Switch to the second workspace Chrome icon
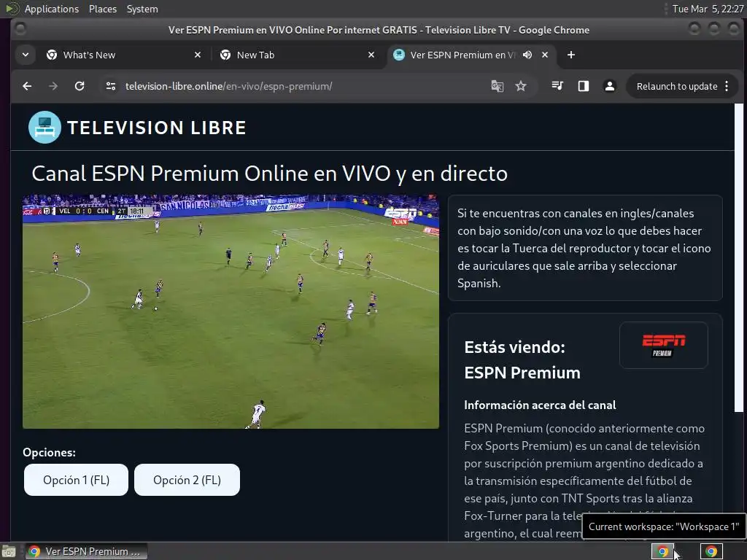The width and height of the screenshot is (747, 560). coord(711,551)
